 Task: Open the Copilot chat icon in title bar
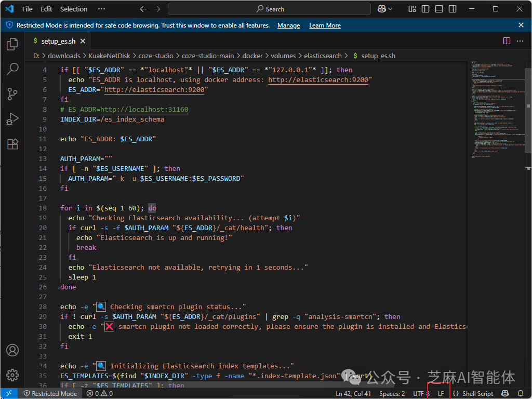pyautogui.click(x=382, y=9)
